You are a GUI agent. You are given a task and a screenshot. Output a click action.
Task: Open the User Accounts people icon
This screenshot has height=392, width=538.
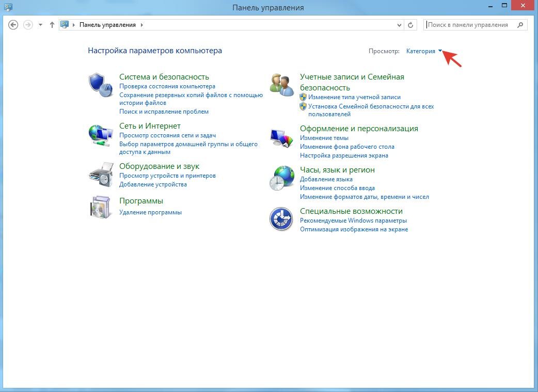coord(282,85)
